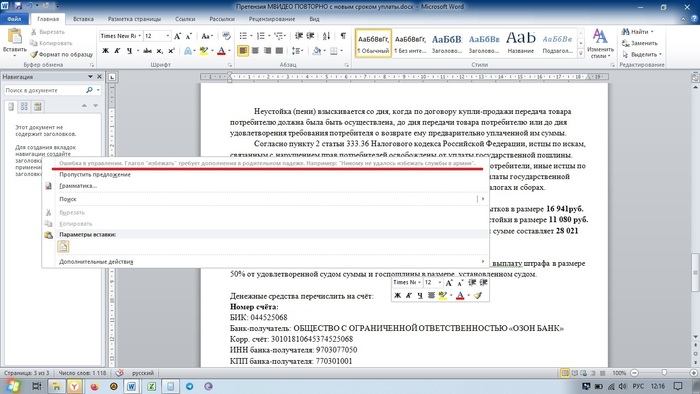Open Windows Start button
This screenshot has width=700, height=394.
tap(12, 386)
